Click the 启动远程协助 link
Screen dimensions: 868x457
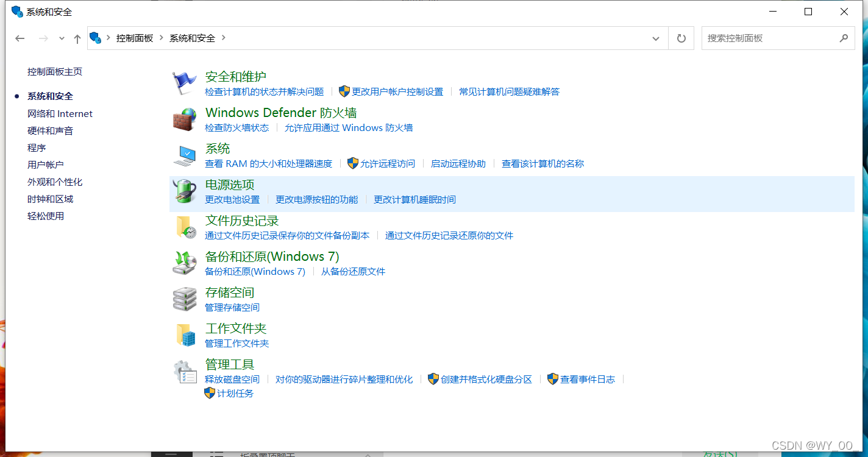click(458, 163)
